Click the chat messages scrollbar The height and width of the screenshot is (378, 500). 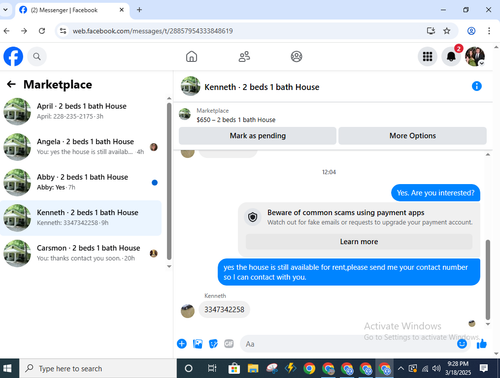(x=488, y=279)
